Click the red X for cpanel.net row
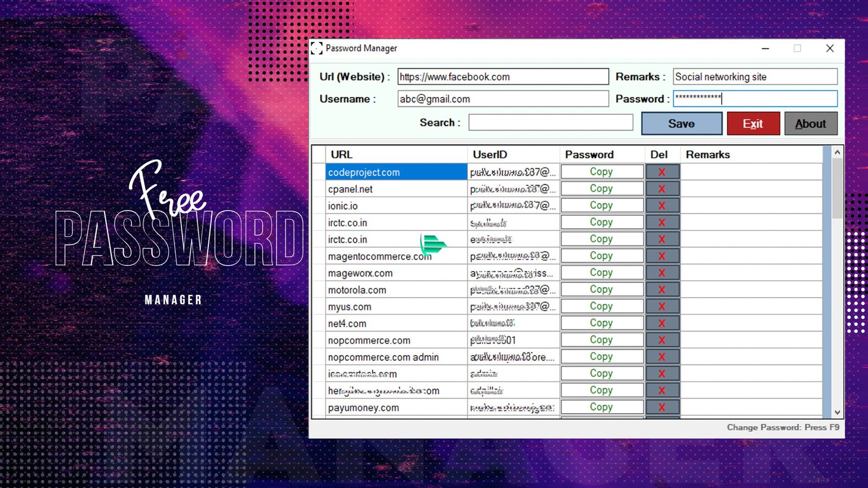868x488 pixels. click(662, 189)
